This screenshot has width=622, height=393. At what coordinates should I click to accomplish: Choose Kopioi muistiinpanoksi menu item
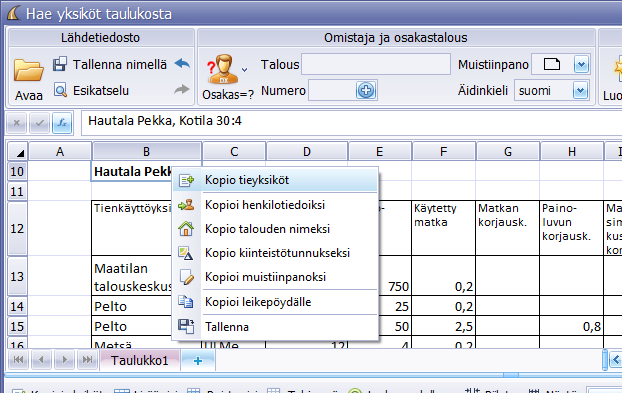[x=275, y=277]
